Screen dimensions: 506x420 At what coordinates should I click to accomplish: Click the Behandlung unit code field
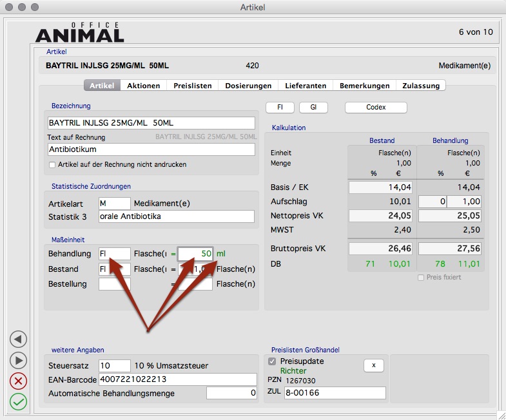click(x=115, y=254)
